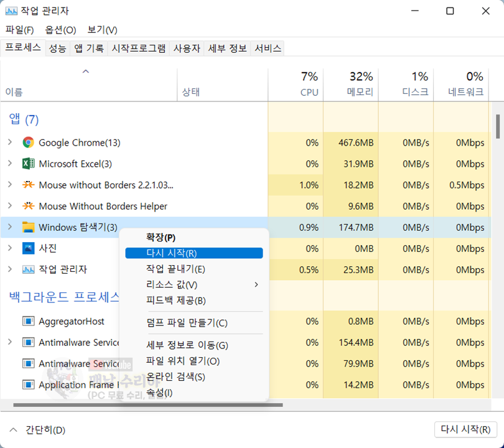Expand the Windows 탐색기(3) process group

click(x=10, y=227)
